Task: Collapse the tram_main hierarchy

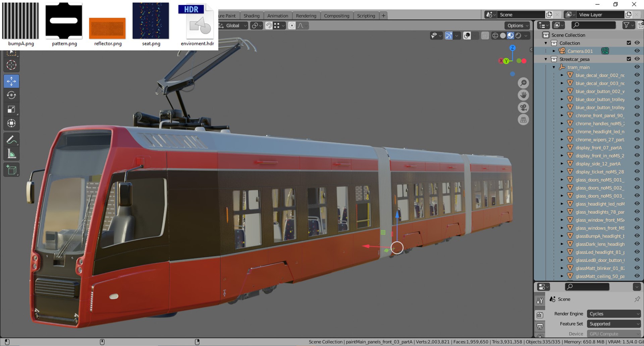Action: point(554,67)
